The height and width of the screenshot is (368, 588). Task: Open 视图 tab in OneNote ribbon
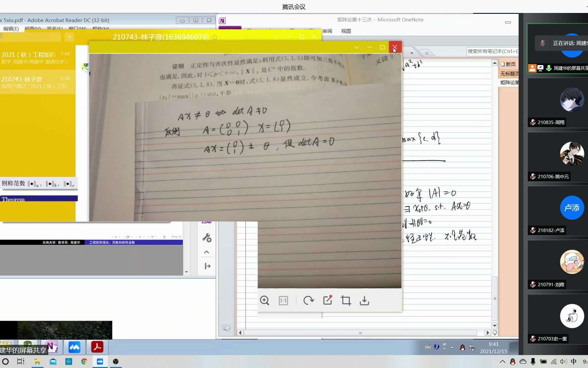[x=346, y=31]
